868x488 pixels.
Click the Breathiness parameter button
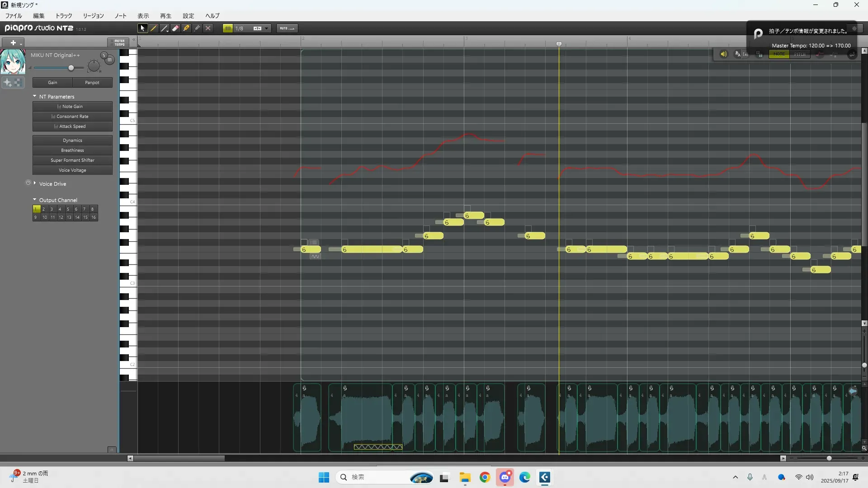coord(72,150)
